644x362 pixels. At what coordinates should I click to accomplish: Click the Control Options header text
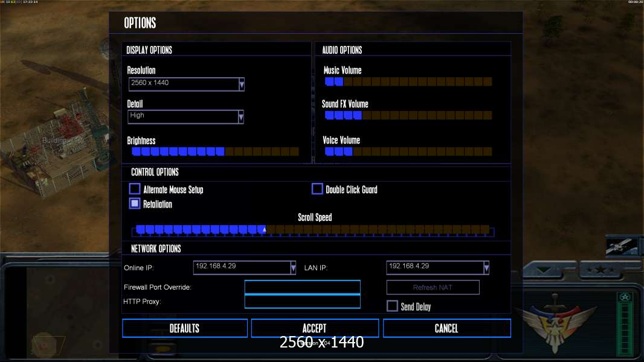pos(155,172)
